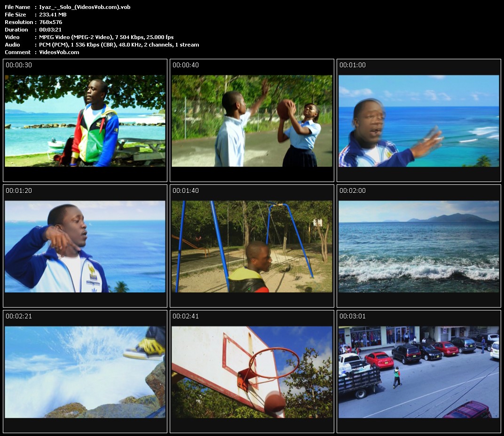This screenshot has height=436, width=504.
Task: Click the "File Size" field label
Action: (x=16, y=15)
